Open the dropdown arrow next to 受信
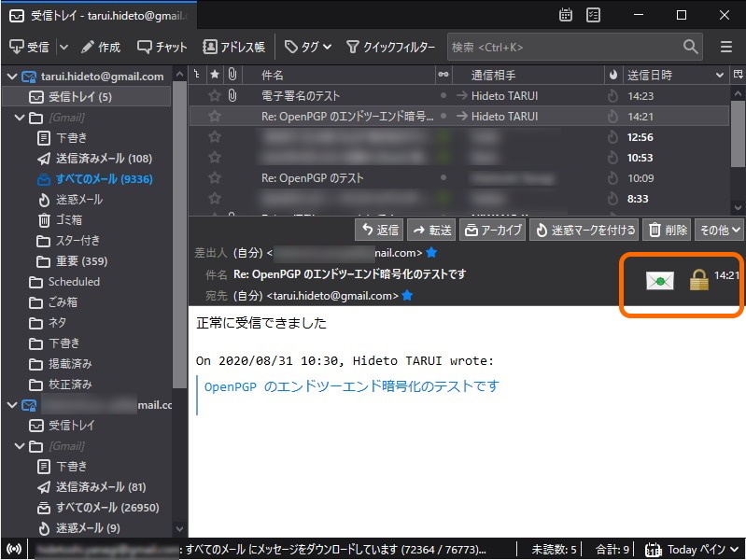 pos(63,47)
